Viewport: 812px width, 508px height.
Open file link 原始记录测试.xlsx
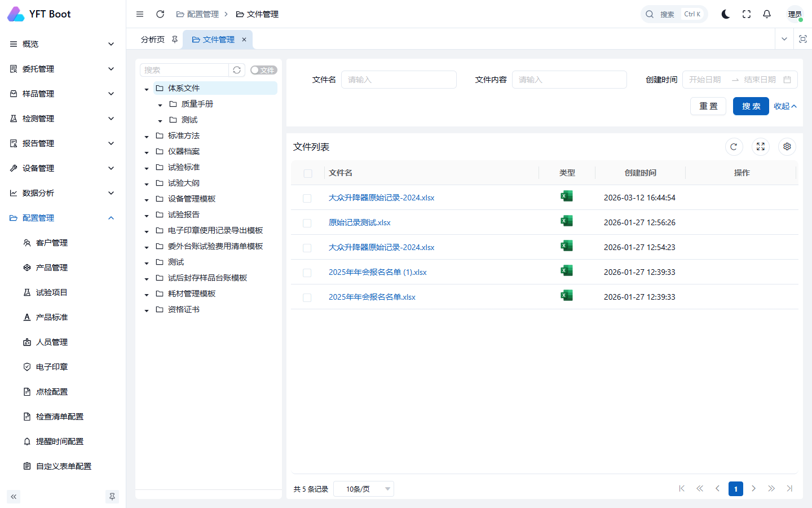click(x=360, y=222)
